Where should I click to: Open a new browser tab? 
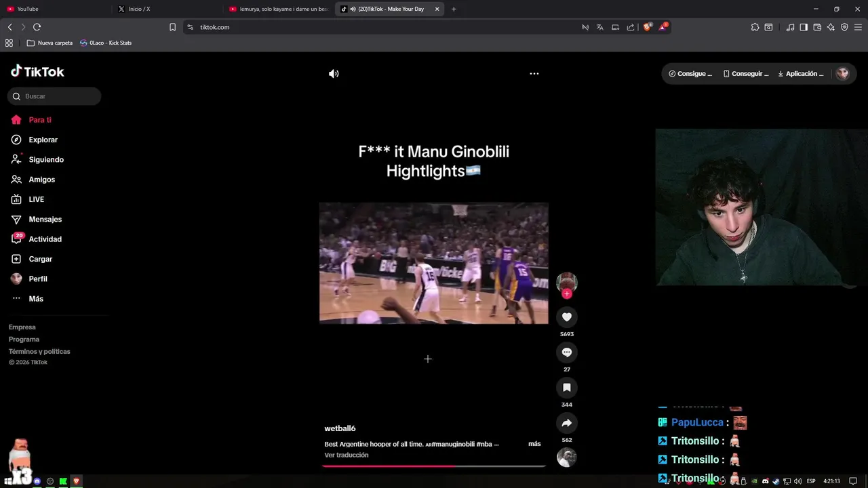454,9
